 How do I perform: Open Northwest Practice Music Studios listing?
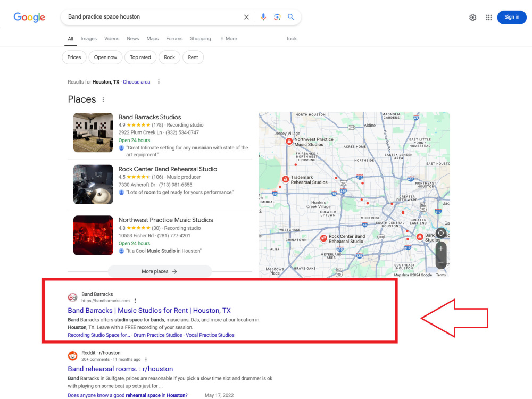tap(165, 220)
